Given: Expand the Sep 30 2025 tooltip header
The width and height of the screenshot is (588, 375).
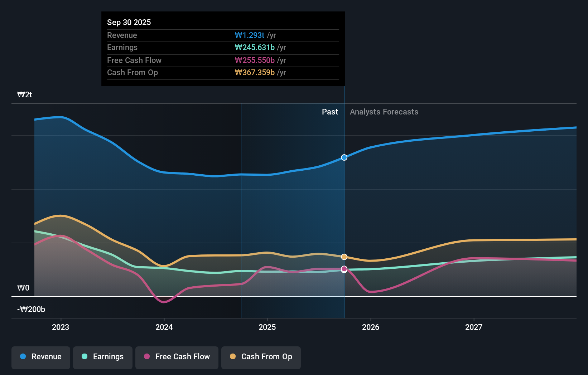Looking at the screenshot, I should click(x=129, y=22).
